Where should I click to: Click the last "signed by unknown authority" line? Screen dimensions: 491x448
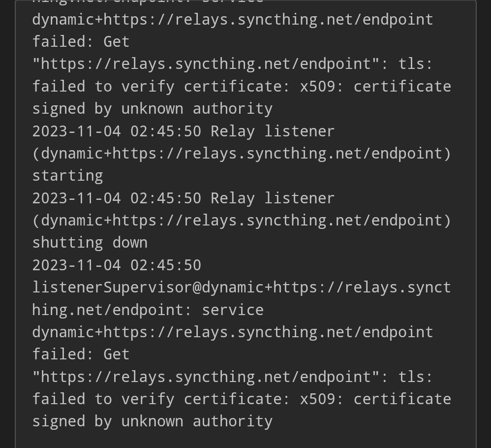(152, 421)
